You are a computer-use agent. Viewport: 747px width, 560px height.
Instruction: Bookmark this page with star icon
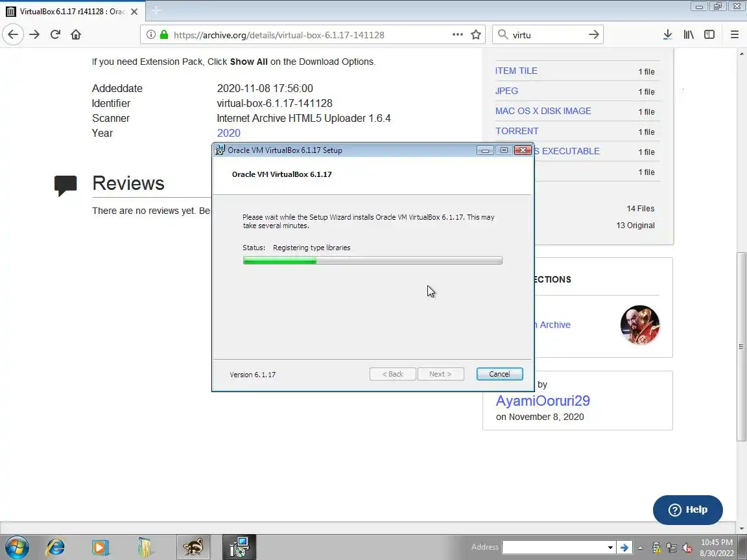(x=475, y=34)
